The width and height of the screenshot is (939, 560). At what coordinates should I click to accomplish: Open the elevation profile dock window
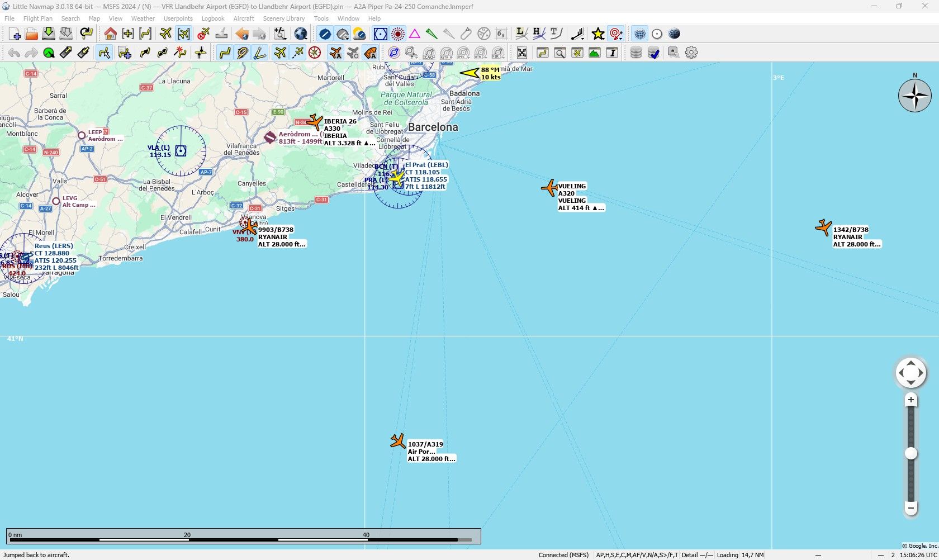[595, 53]
